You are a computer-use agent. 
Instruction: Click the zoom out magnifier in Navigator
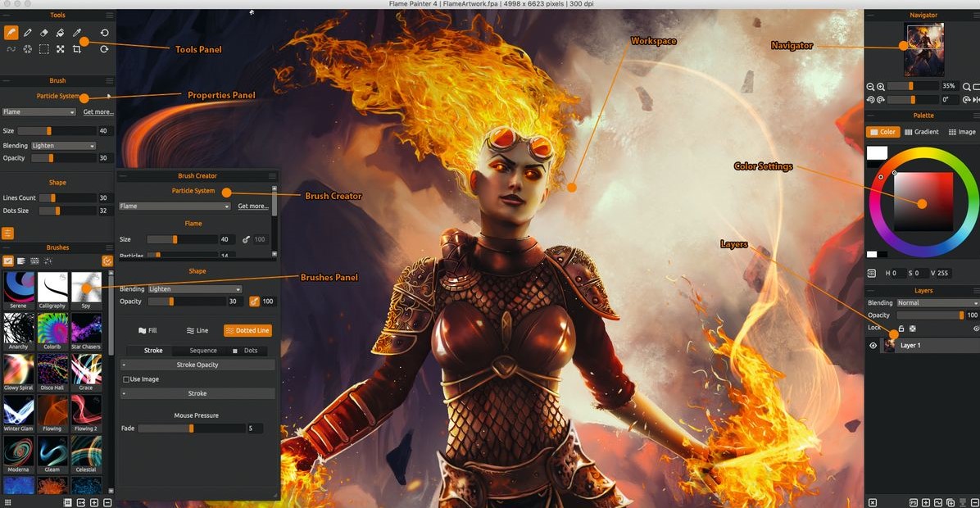(x=870, y=86)
